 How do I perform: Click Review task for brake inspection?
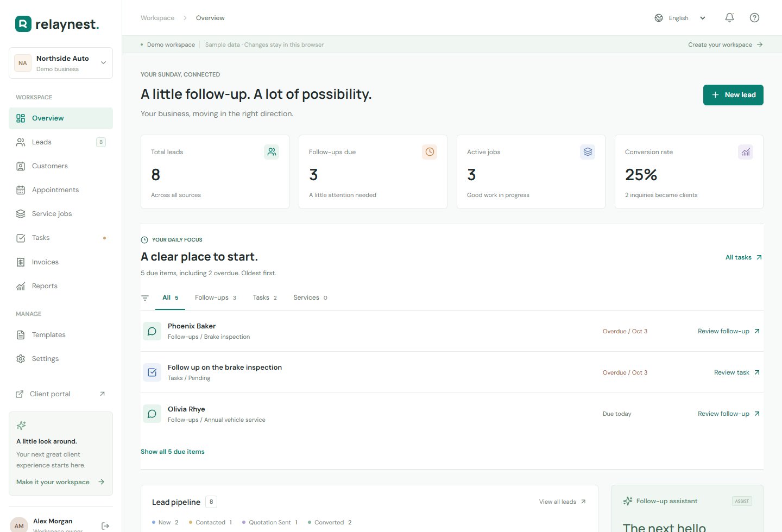[x=737, y=372]
